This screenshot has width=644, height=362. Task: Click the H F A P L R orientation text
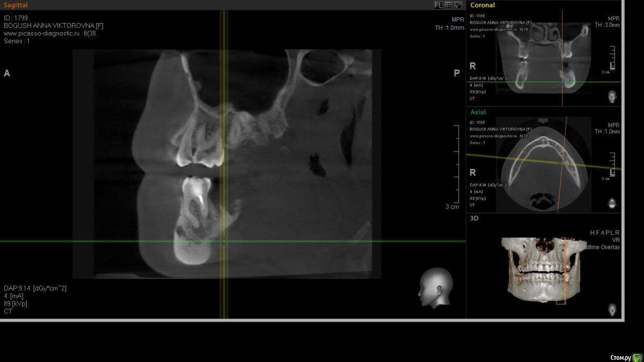click(x=605, y=233)
